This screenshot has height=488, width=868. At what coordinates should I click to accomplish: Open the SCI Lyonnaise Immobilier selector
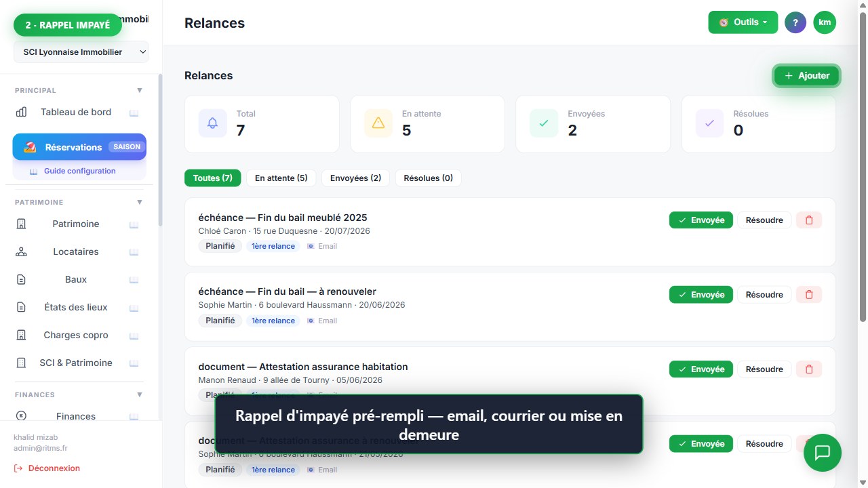coord(81,52)
